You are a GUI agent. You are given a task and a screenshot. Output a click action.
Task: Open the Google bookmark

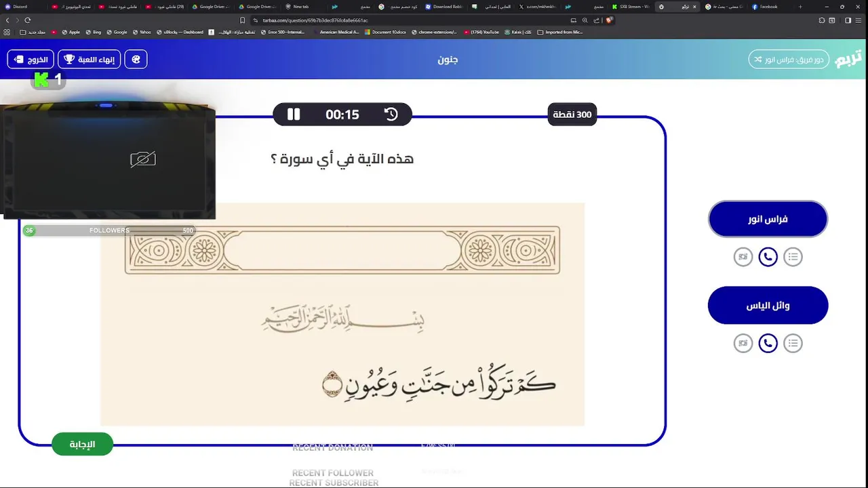[117, 32]
